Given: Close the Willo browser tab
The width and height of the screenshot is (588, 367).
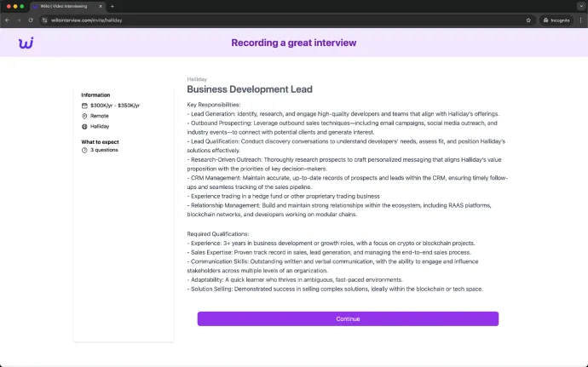Looking at the screenshot, I should 101,6.
